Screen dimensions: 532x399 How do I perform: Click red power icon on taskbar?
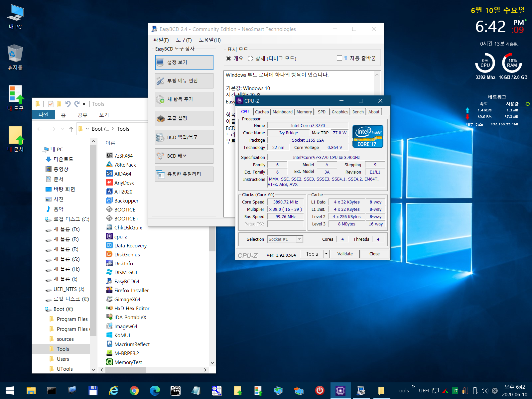pyautogui.click(x=320, y=390)
